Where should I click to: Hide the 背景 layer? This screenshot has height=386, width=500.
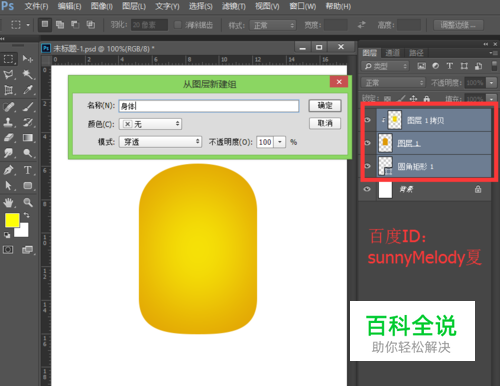coord(368,189)
